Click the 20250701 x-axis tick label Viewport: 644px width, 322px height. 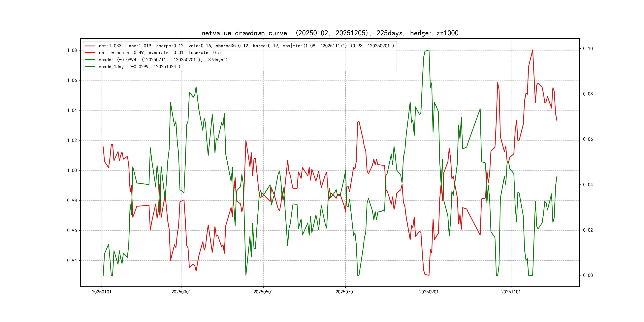[x=345, y=292]
